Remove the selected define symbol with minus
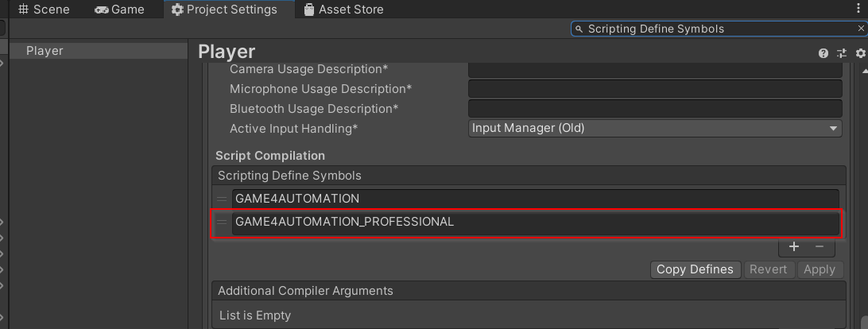Screen dimensions: 868x329 [820, 247]
